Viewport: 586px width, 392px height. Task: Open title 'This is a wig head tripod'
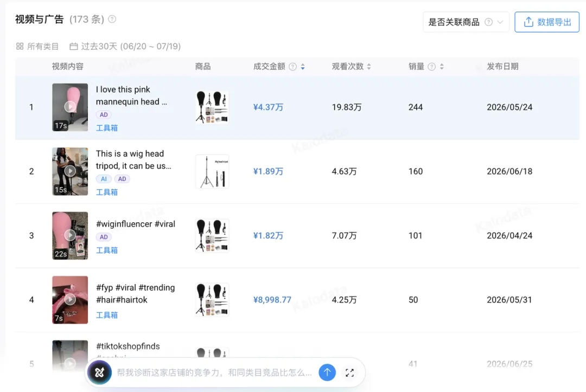[133, 160]
